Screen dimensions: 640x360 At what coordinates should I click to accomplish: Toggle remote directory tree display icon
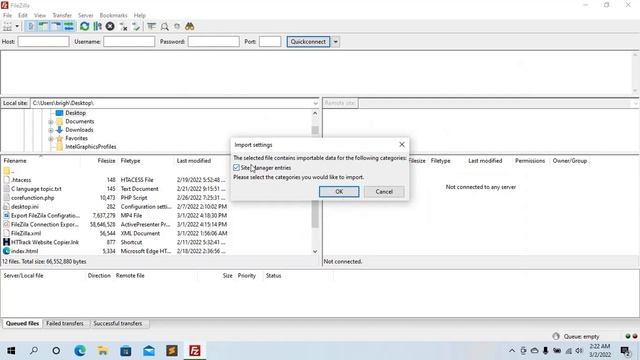tap(56, 27)
